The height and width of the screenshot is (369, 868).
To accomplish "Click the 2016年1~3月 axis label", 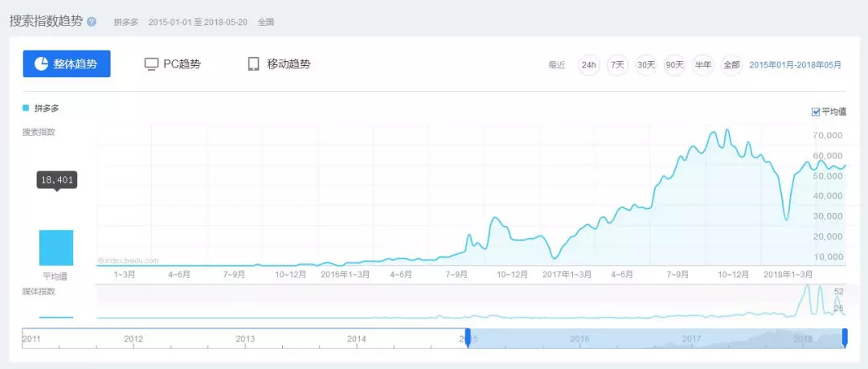I will coord(346,274).
